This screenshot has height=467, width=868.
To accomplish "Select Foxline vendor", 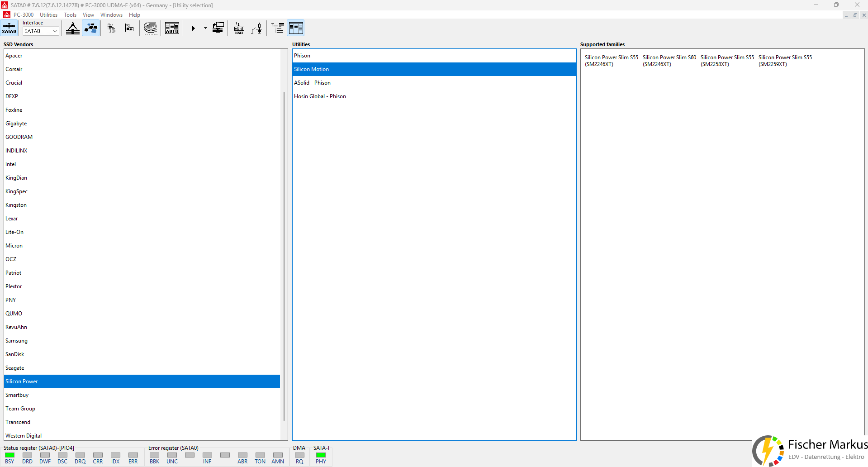I will click(142, 110).
